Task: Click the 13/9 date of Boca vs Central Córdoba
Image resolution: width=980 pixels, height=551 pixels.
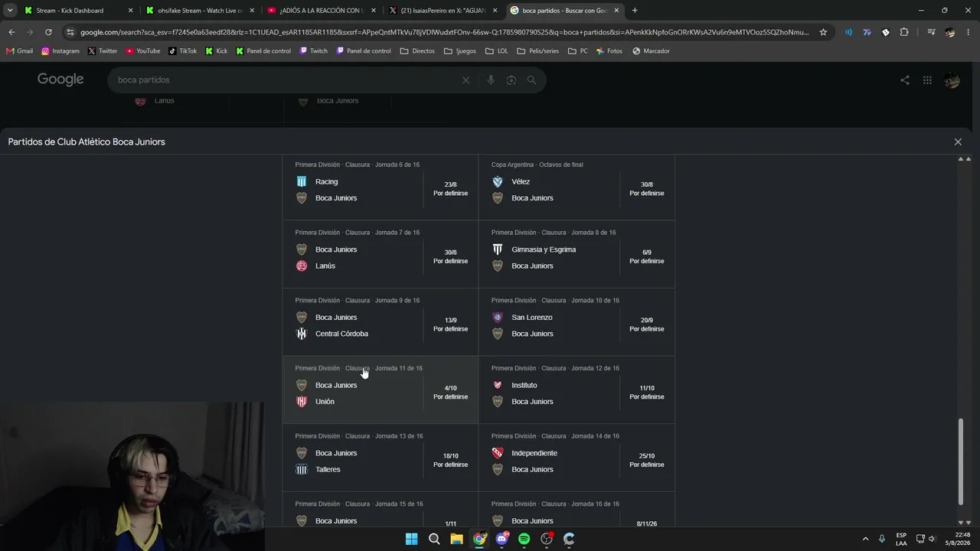Action: point(450,321)
